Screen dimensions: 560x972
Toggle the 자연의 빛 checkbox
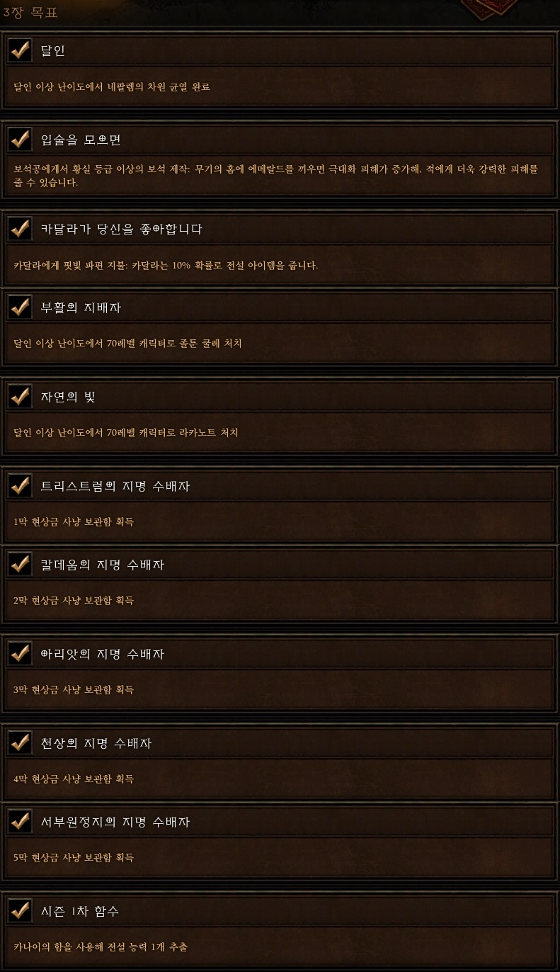[20, 397]
